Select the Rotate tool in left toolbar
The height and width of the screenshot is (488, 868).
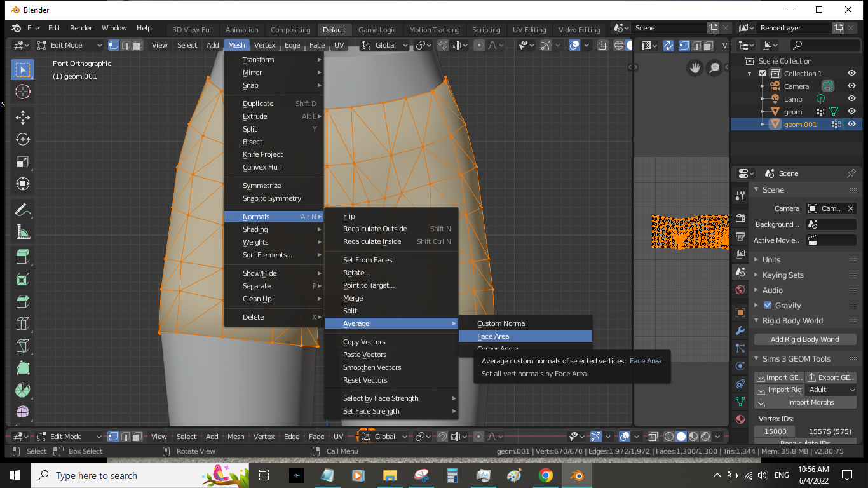click(x=22, y=139)
